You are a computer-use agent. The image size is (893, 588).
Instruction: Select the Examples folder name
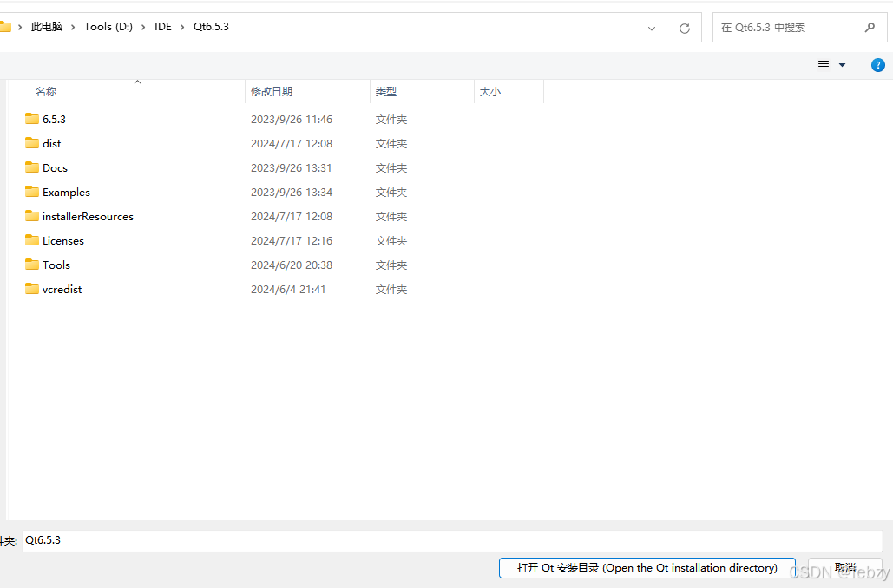[66, 193]
